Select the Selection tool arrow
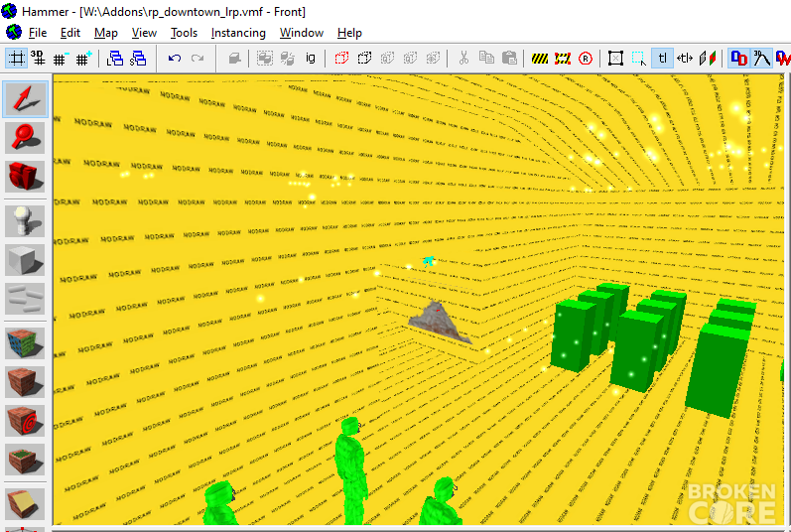The width and height of the screenshot is (791, 532). [x=25, y=99]
